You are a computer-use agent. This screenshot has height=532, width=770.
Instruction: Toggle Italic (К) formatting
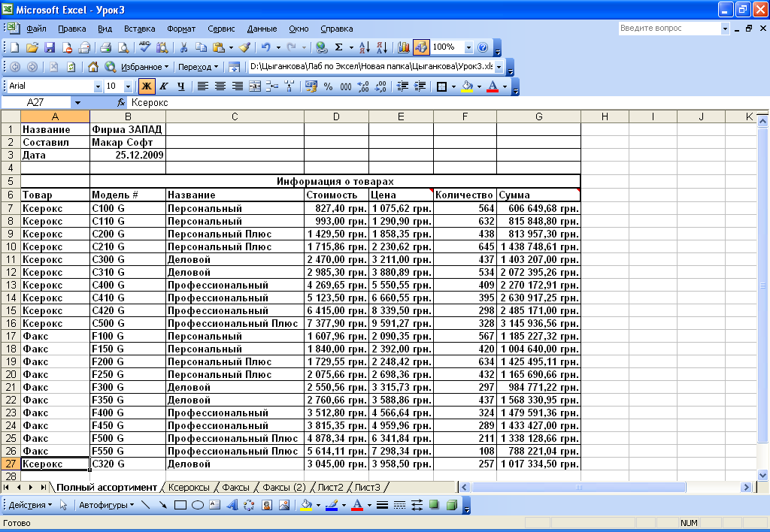[164, 87]
